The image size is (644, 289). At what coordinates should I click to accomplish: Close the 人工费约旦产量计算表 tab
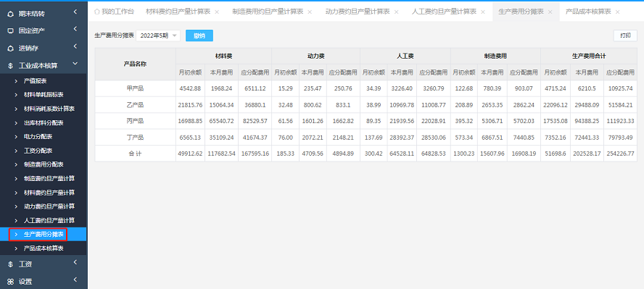tap(483, 12)
